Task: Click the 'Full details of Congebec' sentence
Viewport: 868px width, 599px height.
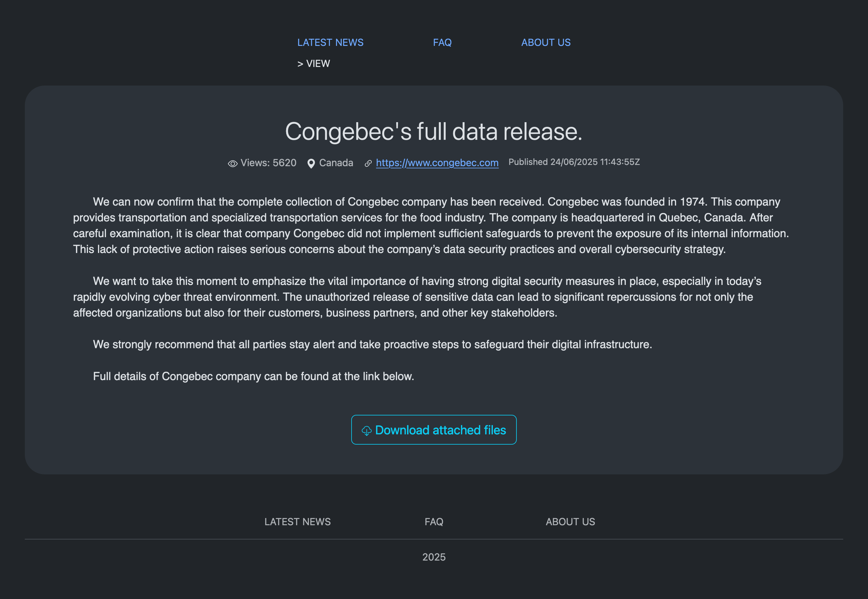Action: coord(253,376)
